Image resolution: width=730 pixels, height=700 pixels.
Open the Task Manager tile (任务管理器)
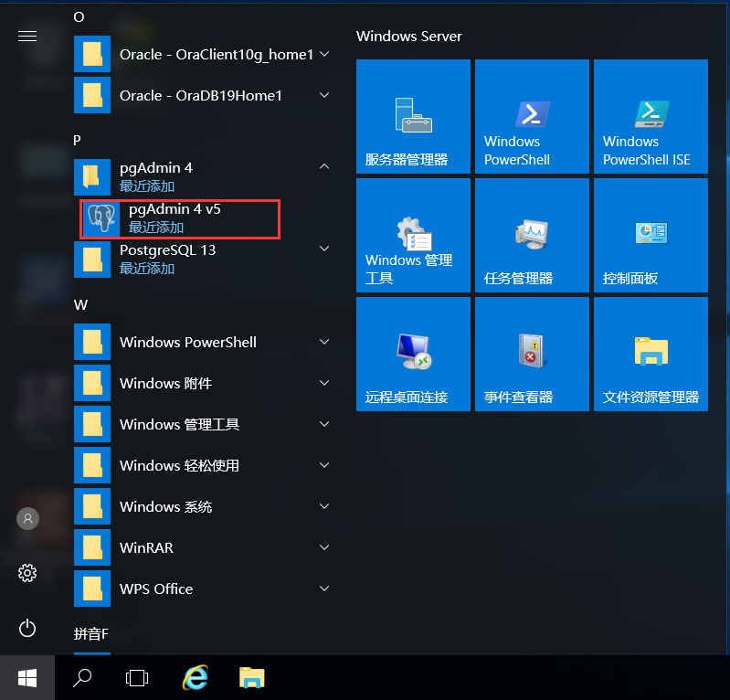click(532, 235)
